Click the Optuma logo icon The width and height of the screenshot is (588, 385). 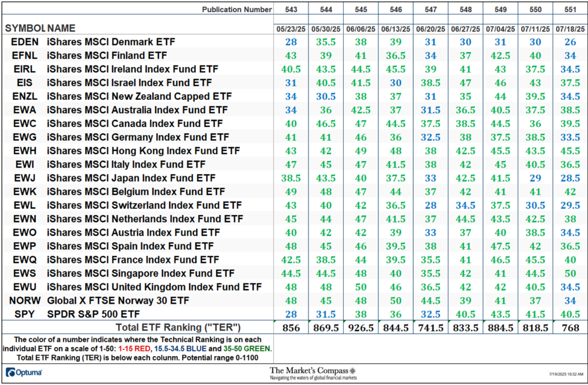[x=11, y=372]
